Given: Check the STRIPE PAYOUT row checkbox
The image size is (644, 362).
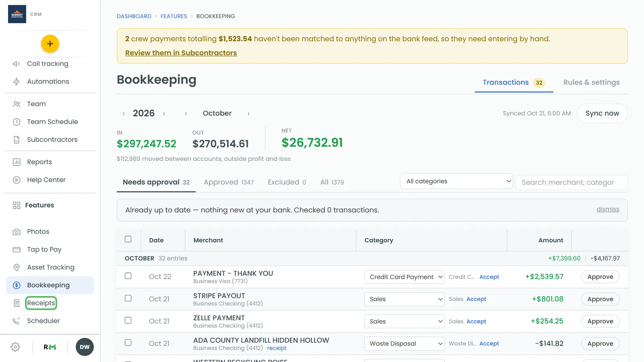Looking at the screenshot, I should (x=128, y=298).
